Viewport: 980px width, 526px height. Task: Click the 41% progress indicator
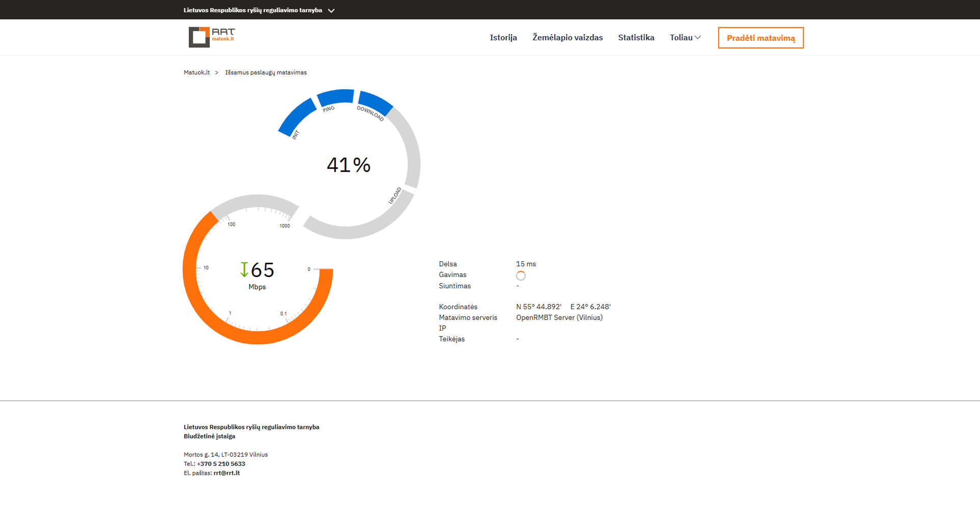[x=349, y=165]
